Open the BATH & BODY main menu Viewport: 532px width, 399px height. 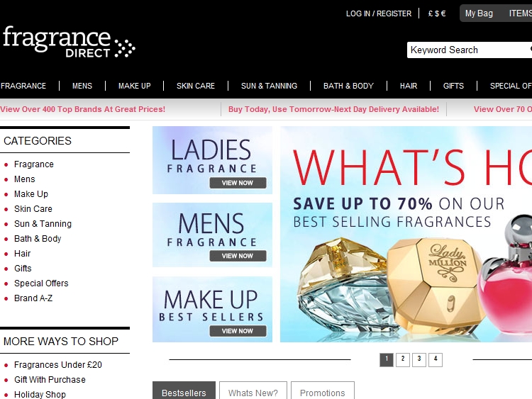point(348,86)
